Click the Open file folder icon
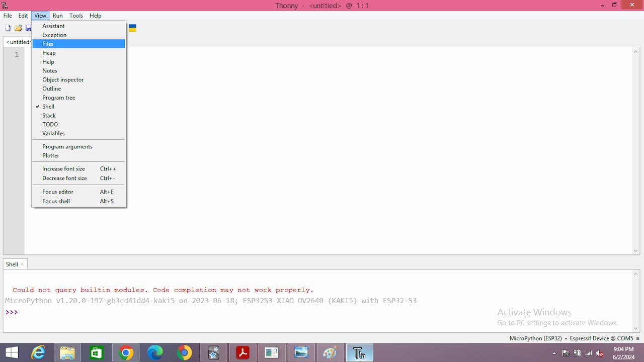644x362 pixels. click(18, 28)
